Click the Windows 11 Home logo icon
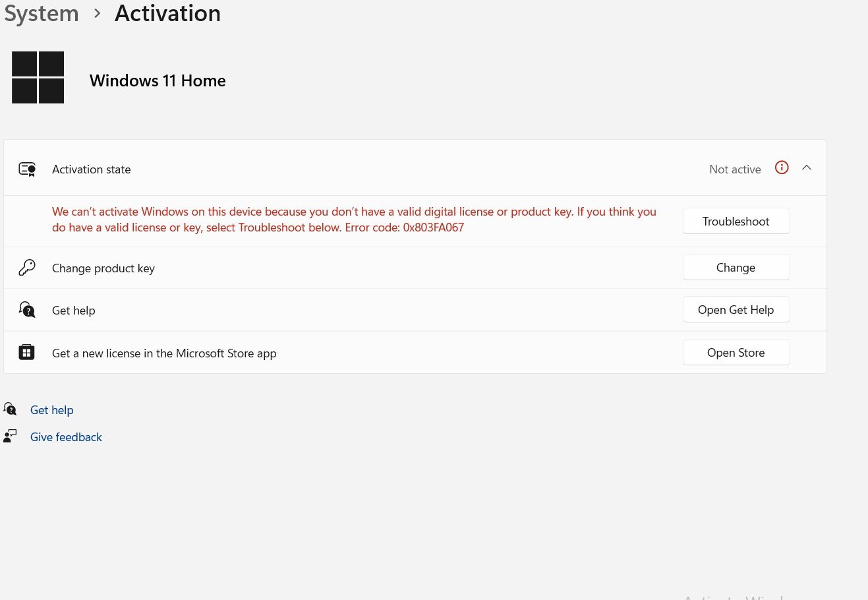This screenshot has height=600, width=868. coord(38,76)
